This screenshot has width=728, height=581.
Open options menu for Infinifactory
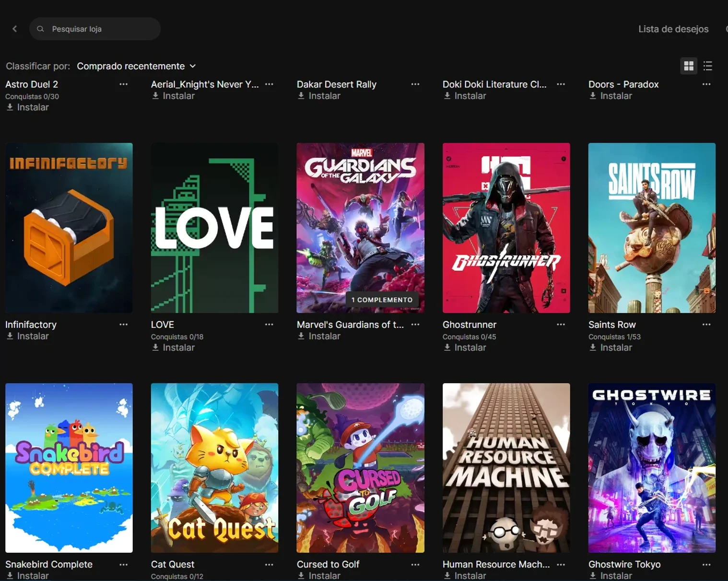pyautogui.click(x=124, y=325)
